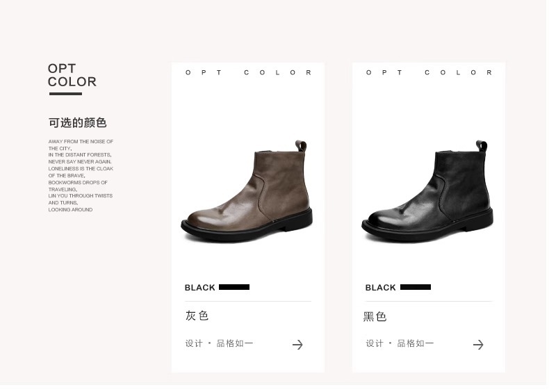Click 设计・品格如一 under the gray boot

pyautogui.click(x=220, y=345)
